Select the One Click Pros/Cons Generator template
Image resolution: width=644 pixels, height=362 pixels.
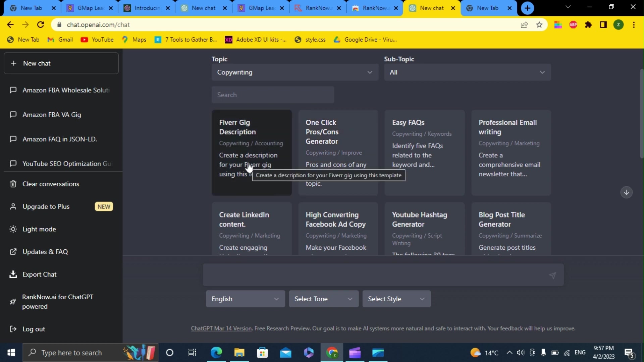(x=338, y=153)
